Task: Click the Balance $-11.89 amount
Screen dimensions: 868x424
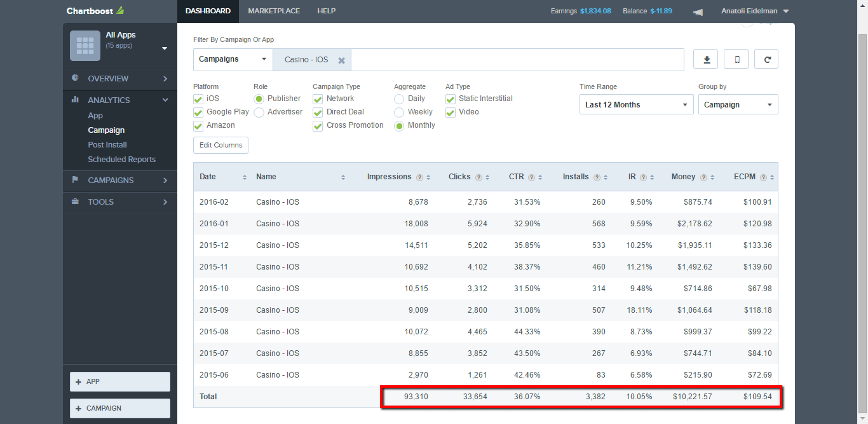Action: 661,11
